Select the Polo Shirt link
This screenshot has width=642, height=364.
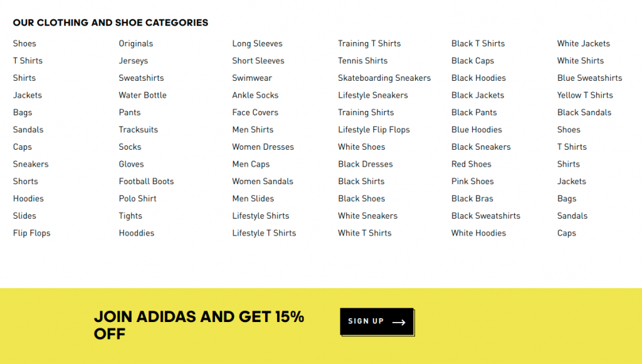pyautogui.click(x=137, y=199)
